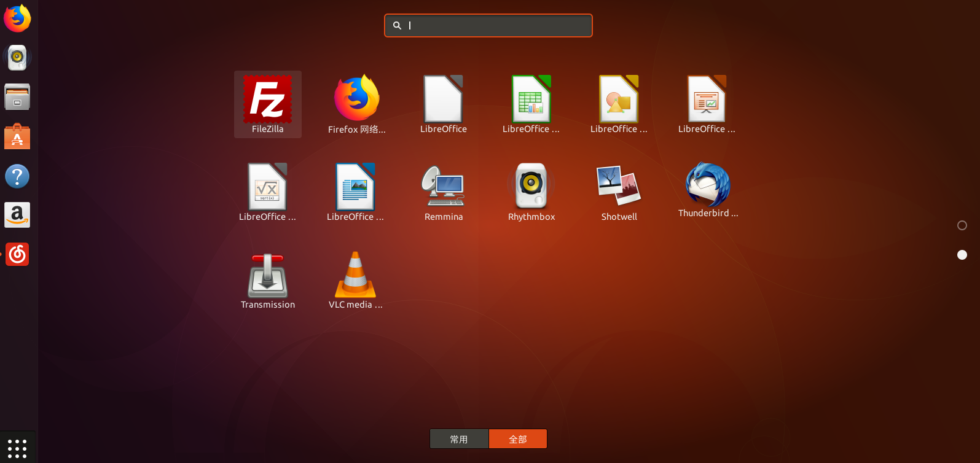Open Transmission BitTorrent client
980x463 pixels.
click(x=267, y=280)
